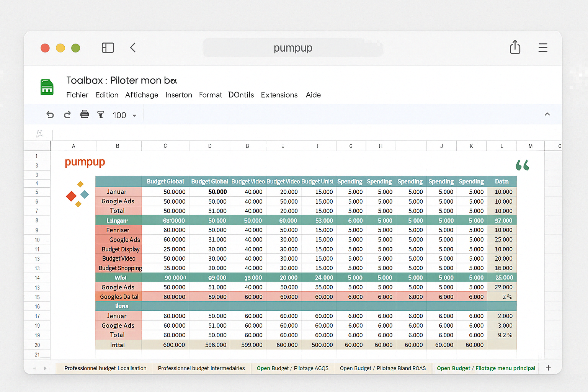This screenshot has width=588, height=392.
Task: Select the Jenuar row label
Action: pyautogui.click(x=119, y=316)
